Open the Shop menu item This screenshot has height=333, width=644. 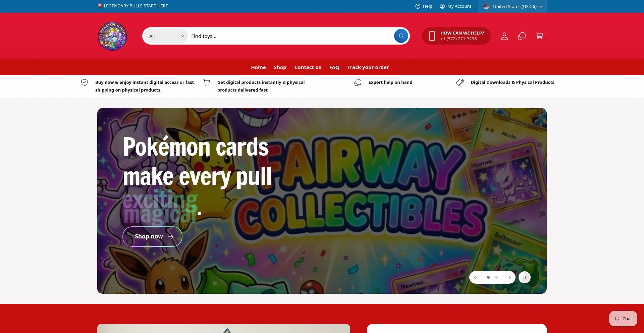[280, 67]
